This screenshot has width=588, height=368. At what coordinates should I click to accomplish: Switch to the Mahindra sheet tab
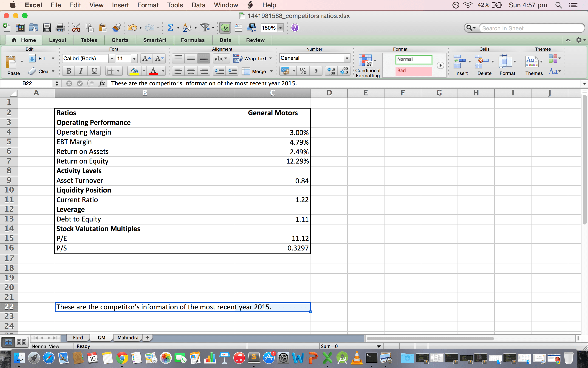(128, 338)
